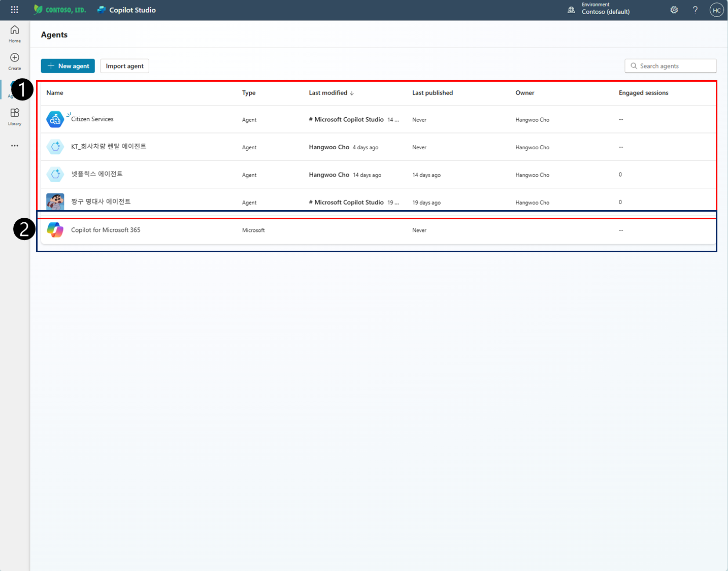Click the KT_회사차량 렌탈 에이전트 icon
The height and width of the screenshot is (571, 728).
tap(55, 147)
